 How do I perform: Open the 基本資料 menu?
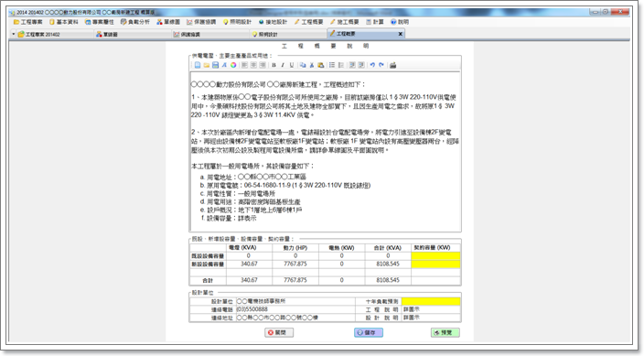[64, 22]
